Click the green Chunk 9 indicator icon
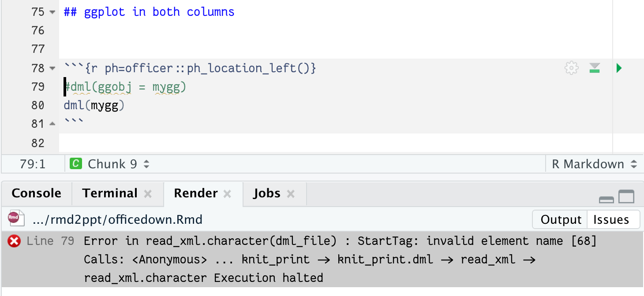The height and width of the screenshot is (296, 644). click(76, 164)
